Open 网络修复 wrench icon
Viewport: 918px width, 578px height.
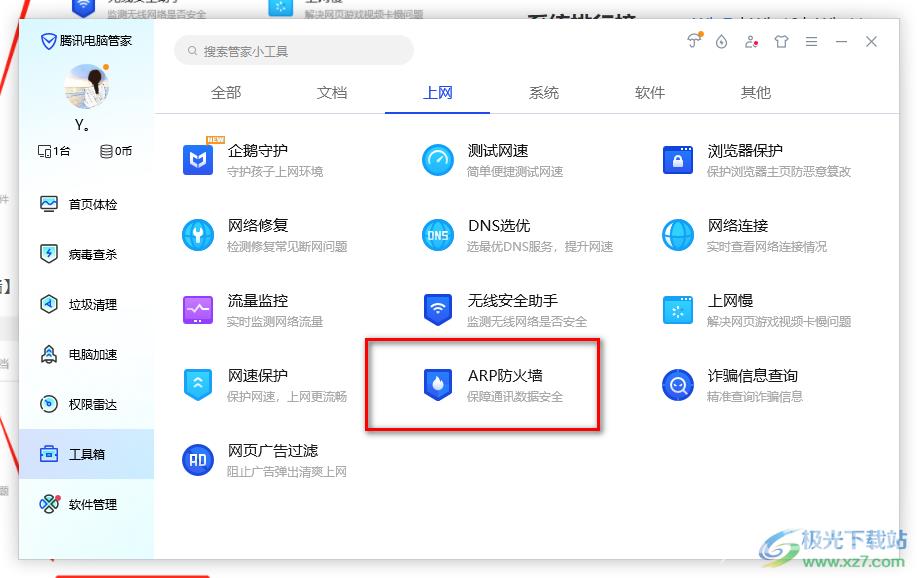click(x=198, y=235)
